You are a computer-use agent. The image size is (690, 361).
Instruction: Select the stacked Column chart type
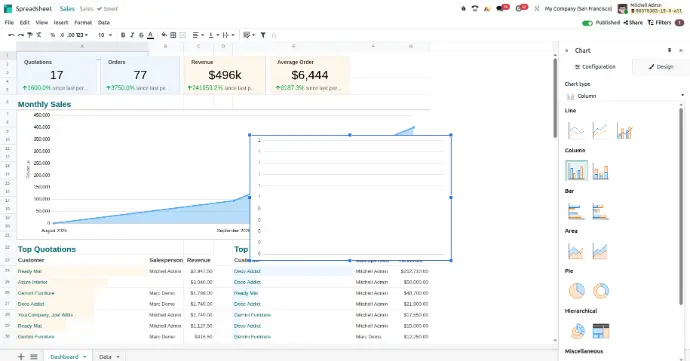point(600,171)
